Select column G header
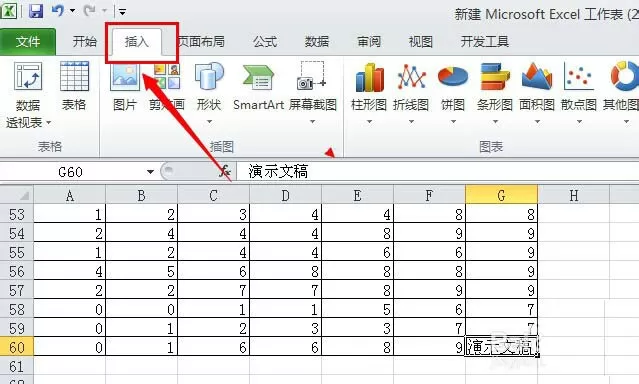The width and height of the screenshot is (639, 384). pyautogui.click(x=501, y=195)
